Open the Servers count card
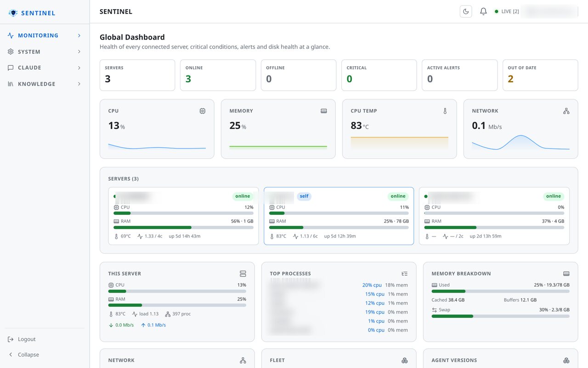Image resolution: width=588 pixels, height=368 pixels. tap(137, 75)
